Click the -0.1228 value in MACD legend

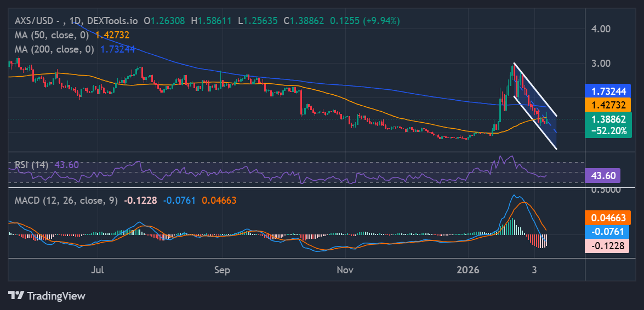pos(140,201)
